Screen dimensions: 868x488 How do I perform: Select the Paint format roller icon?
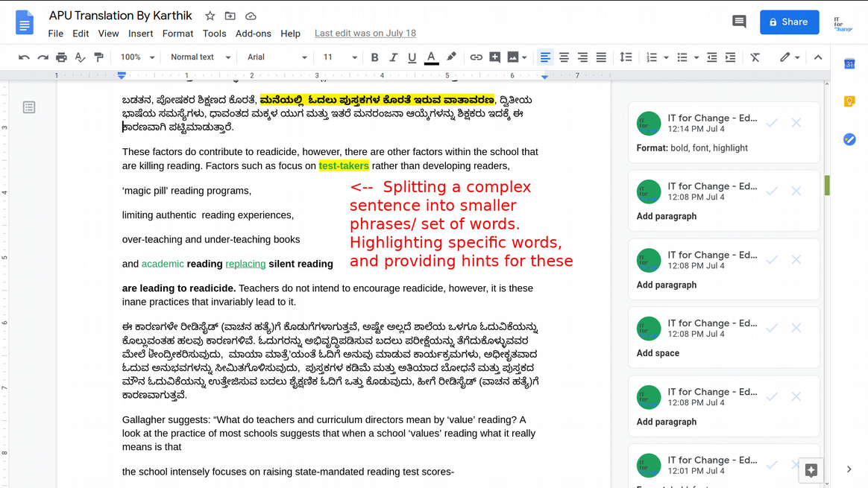click(98, 57)
